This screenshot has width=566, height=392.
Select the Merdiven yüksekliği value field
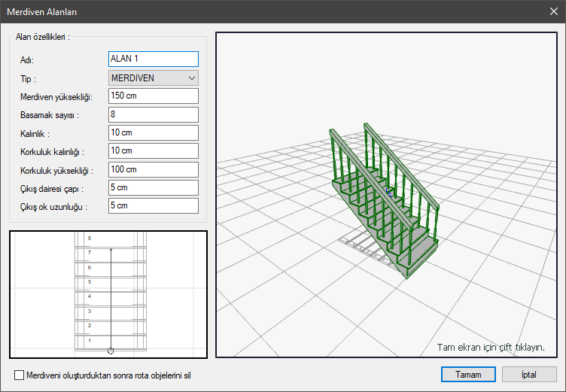[x=153, y=96]
